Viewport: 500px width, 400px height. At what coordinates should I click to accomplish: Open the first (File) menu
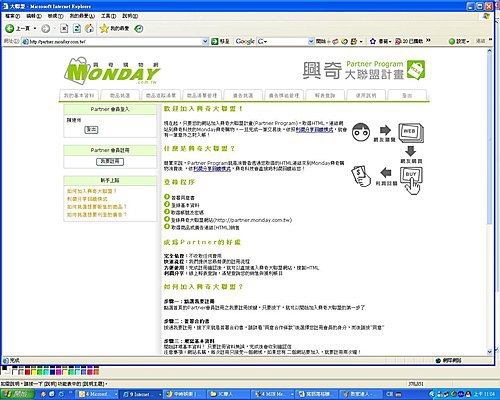12,16
